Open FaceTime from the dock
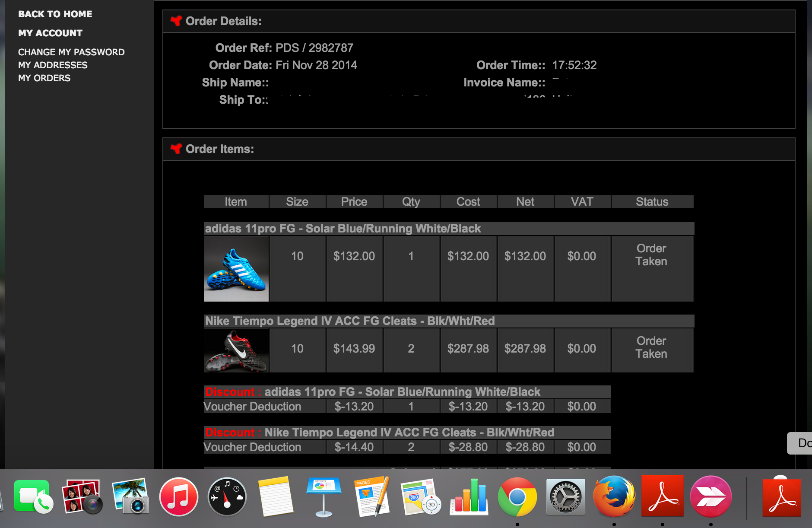Image resolution: width=812 pixels, height=528 pixels. tap(33, 496)
